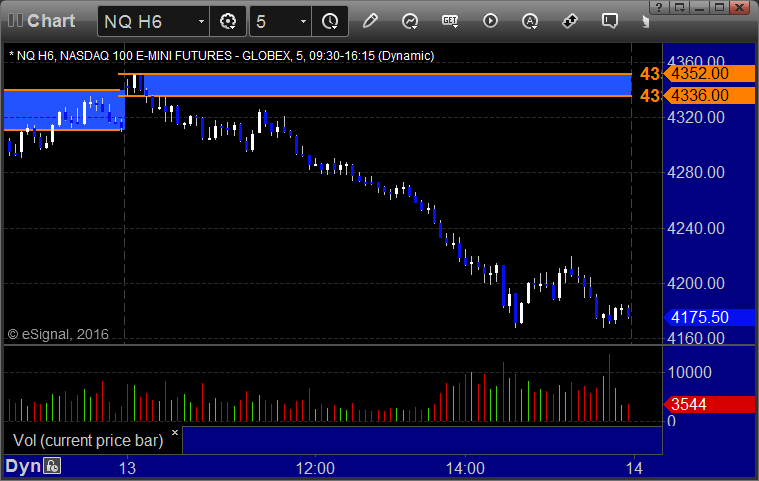759x481 pixels.
Task: Click the upper orange line at 4352
Action: pyautogui.click(x=375, y=74)
